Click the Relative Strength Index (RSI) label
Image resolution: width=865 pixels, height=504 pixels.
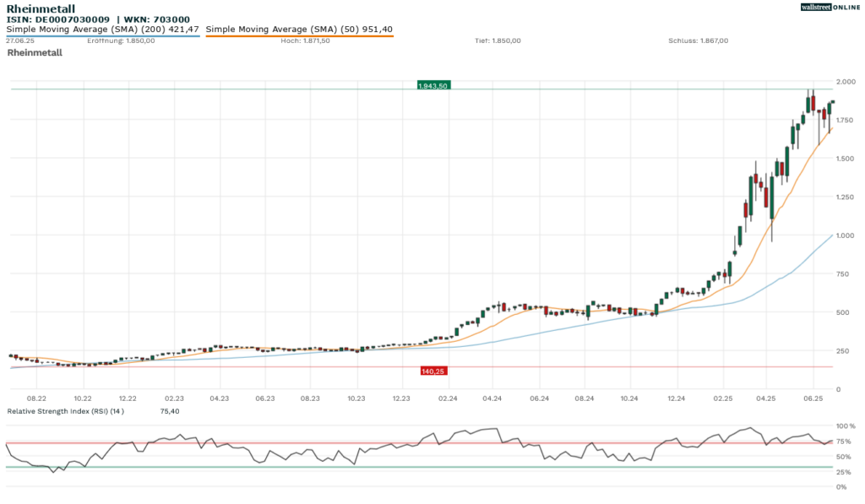[x=65, y=411]
